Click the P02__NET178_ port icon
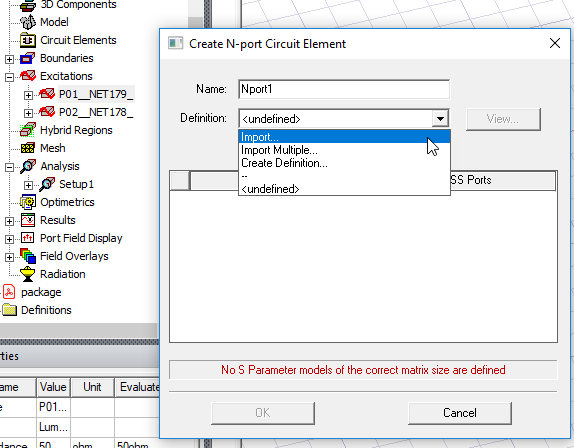The image size is (574, 448). tap(47, 112)
